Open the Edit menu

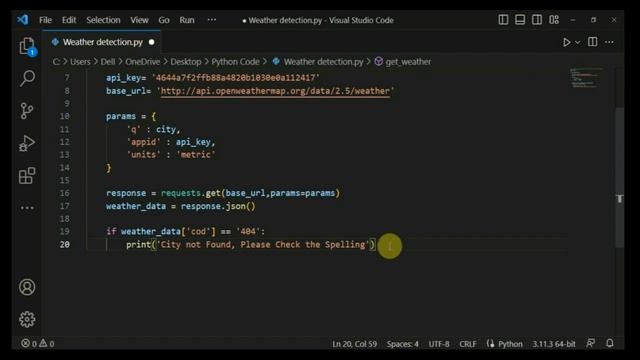[69, 20]
